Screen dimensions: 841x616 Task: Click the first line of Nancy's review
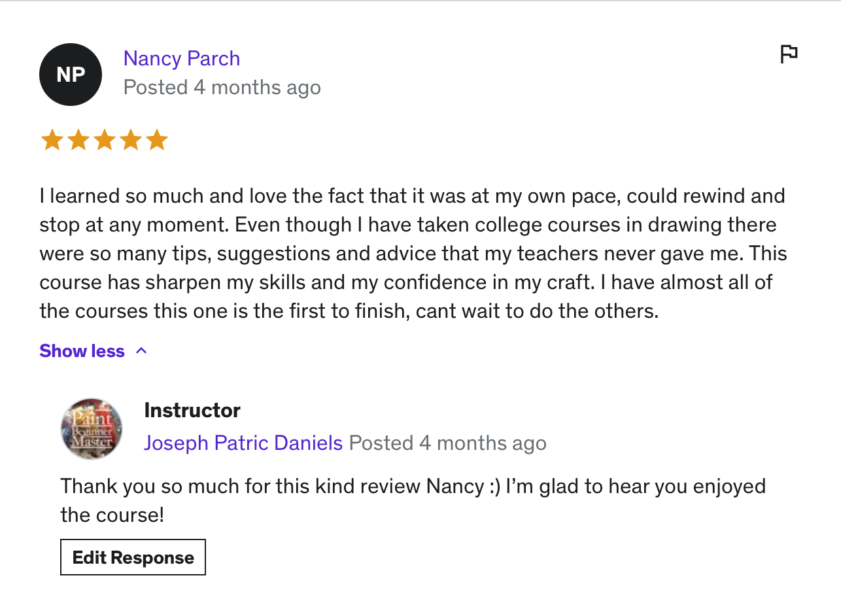click(412, 196)
